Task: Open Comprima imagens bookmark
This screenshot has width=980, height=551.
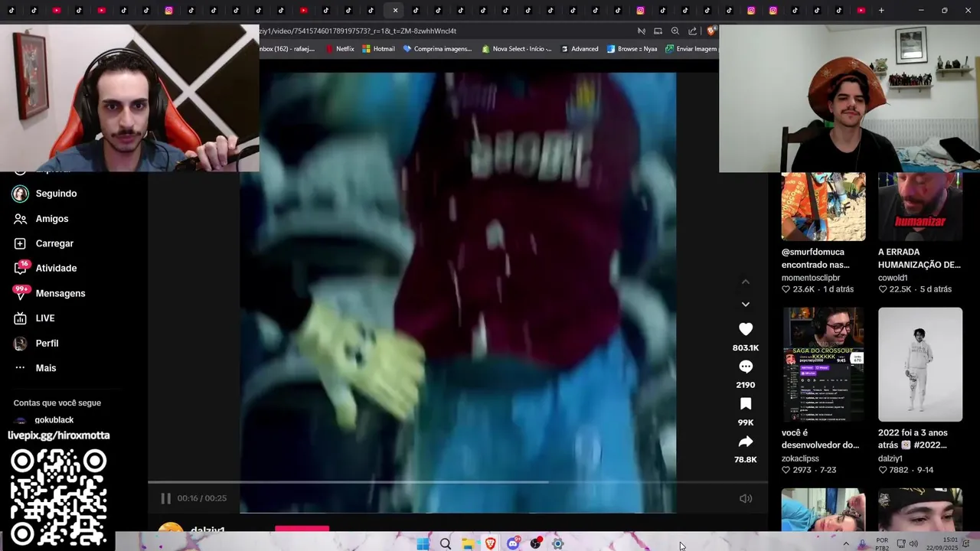Action: coord(437,49)
